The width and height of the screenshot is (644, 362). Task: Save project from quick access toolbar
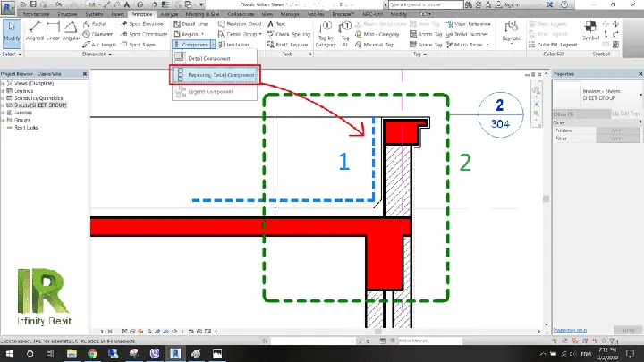33,4
